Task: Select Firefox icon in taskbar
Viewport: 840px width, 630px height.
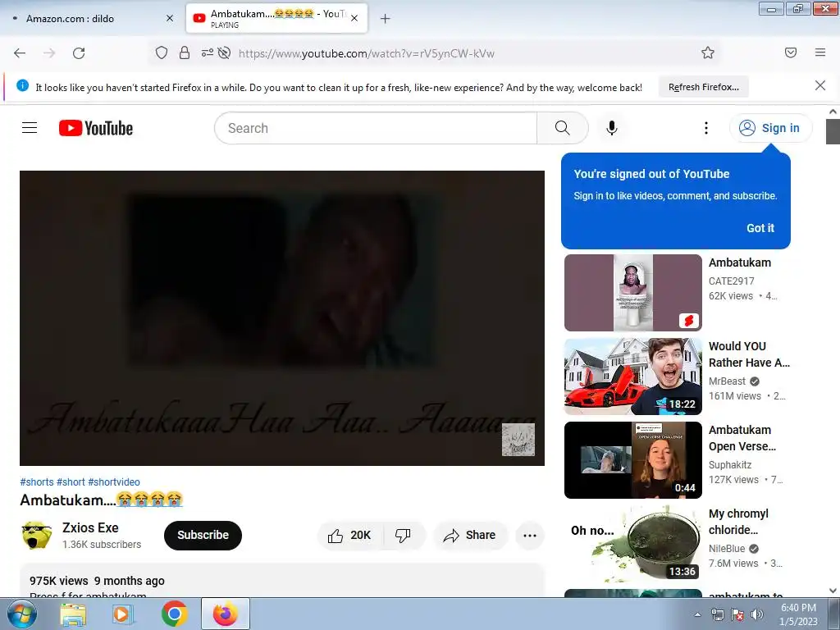Action: pyautogui.click(x=226, y=614)
